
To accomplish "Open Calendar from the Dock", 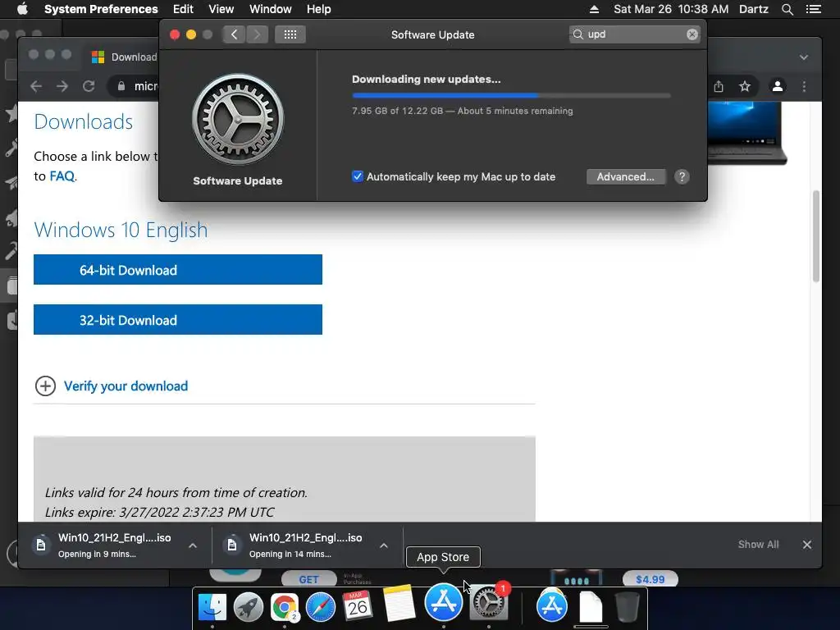I will tap(357, 605).
